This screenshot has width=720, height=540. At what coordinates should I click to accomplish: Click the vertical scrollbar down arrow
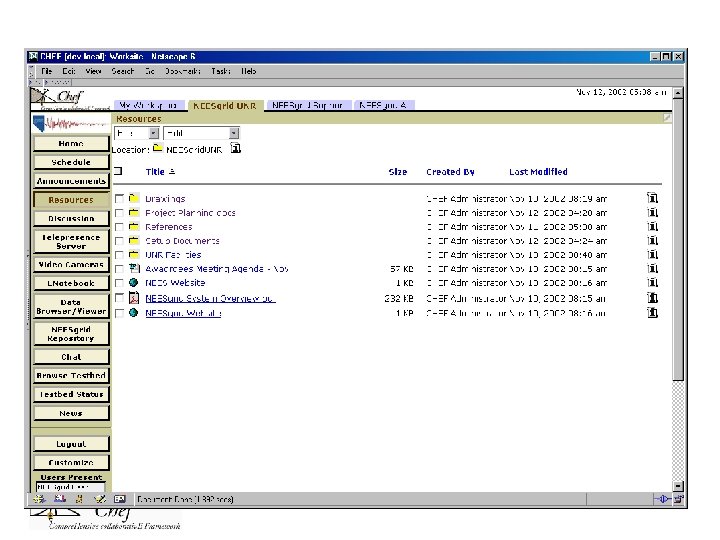click(678, 486)
